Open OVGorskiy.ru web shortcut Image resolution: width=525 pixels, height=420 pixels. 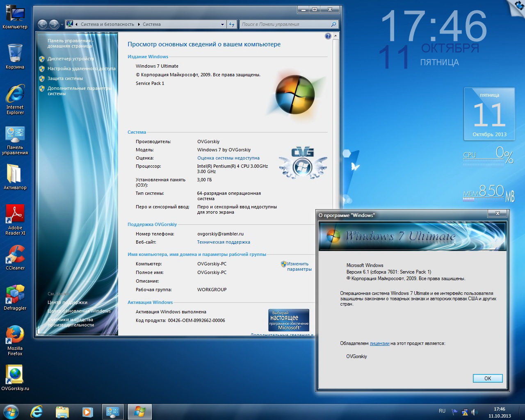pos(15,378)
